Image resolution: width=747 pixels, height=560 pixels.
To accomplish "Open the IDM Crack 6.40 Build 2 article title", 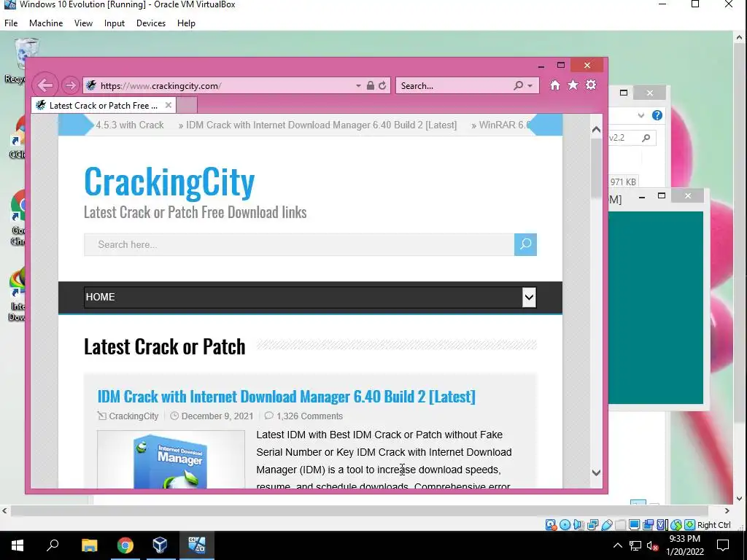I will tap(286, 396).
